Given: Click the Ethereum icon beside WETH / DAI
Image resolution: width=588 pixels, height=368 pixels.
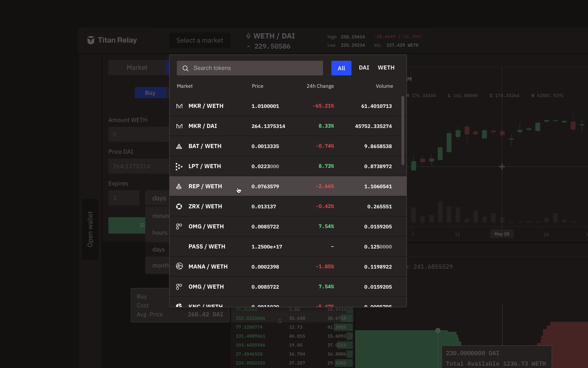Looking at the screenshot, I should click(x=248, y=36).
